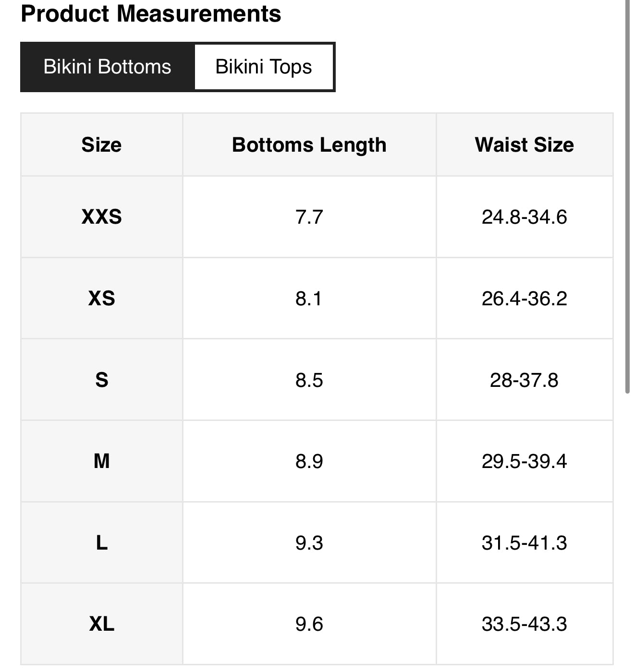Click the 26.4-36.2 waist size cell
Image resolution: width=634 pixels, height=672 pixels.
pyautogui.click(x=524, y=299)
